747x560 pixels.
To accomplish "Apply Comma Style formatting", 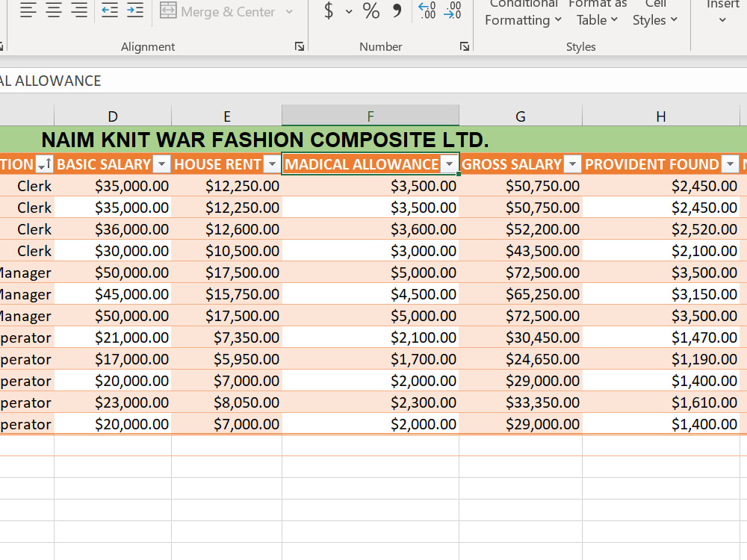I will (397, 10).
